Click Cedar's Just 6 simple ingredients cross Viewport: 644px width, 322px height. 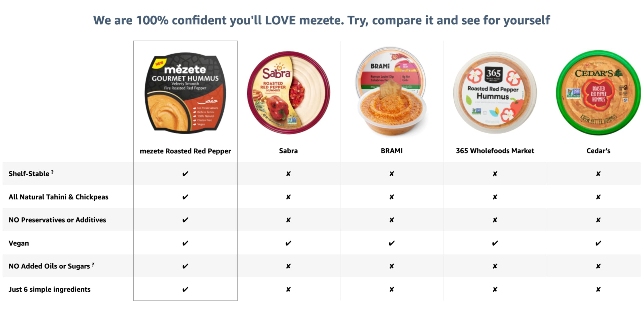pyautogui.click(x=598, y=290)
